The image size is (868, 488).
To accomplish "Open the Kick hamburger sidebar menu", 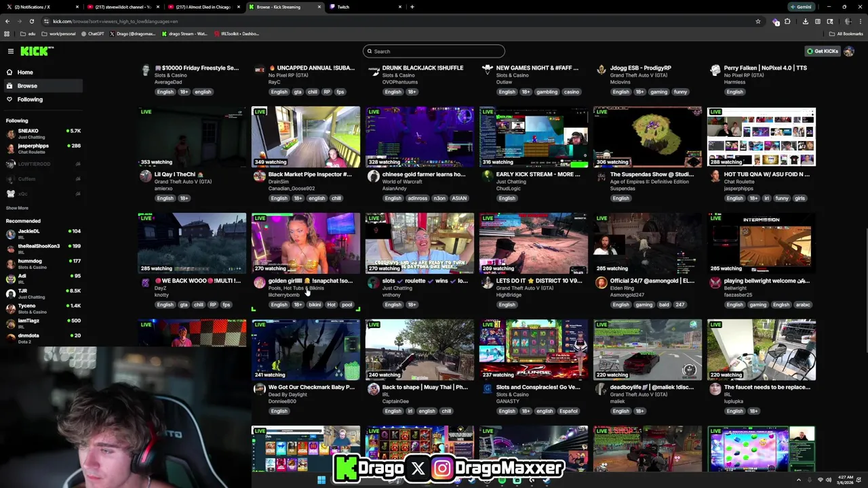I will [x=10, y=51].
